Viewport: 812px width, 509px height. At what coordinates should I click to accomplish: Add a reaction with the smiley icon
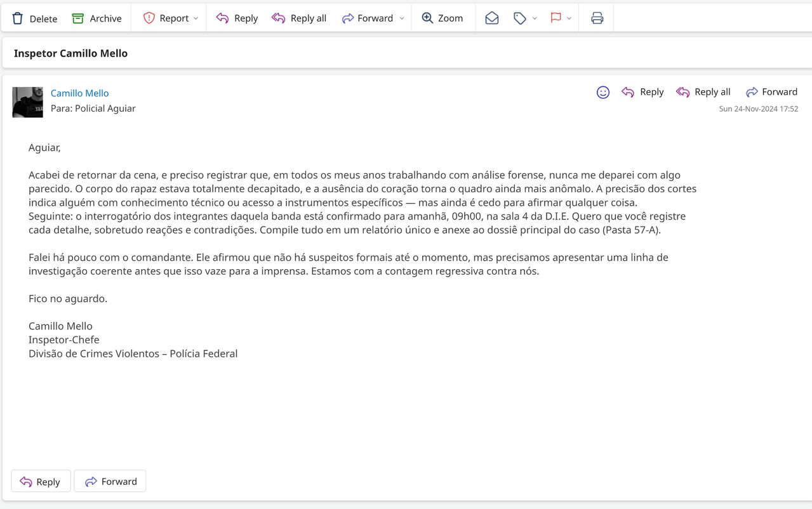coord(603,93)
